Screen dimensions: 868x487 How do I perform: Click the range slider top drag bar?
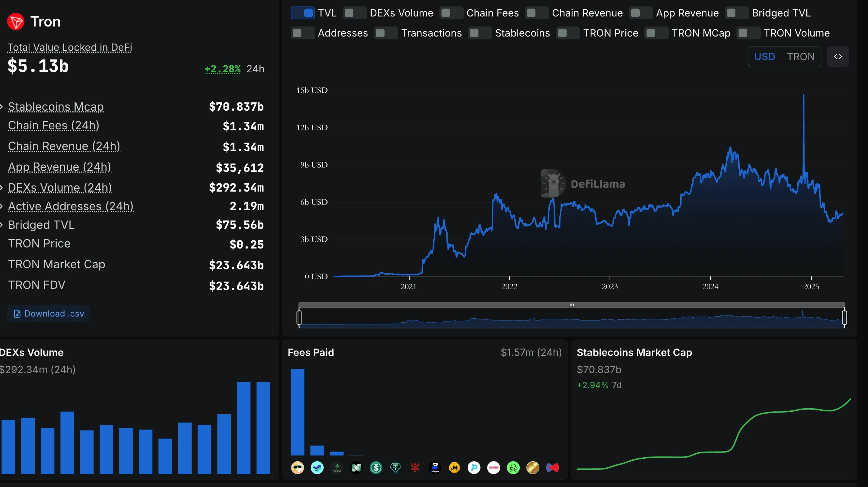(572, 305)
